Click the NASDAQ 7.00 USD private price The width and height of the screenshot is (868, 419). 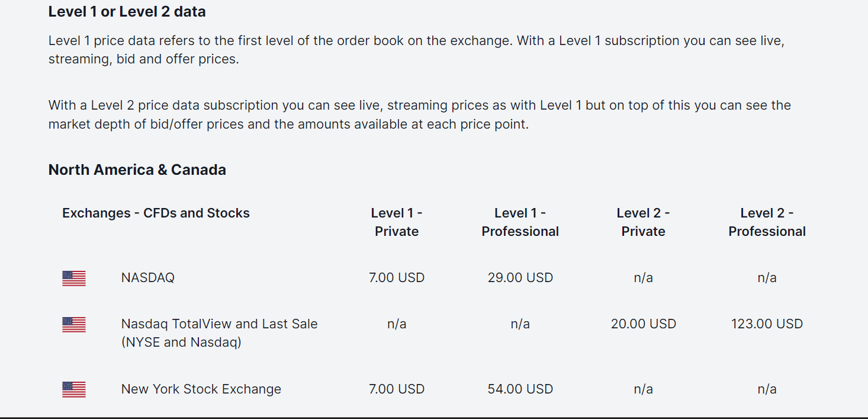[x=397, y=277]
